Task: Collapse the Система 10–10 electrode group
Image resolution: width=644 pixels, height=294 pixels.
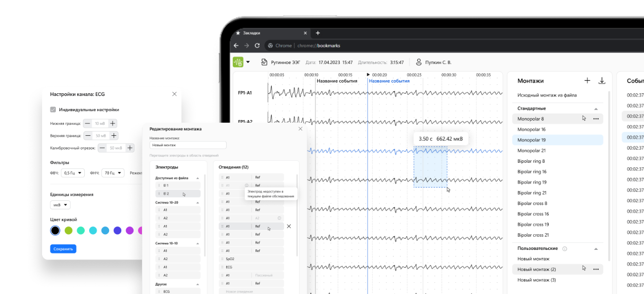Action: [197, 243]
